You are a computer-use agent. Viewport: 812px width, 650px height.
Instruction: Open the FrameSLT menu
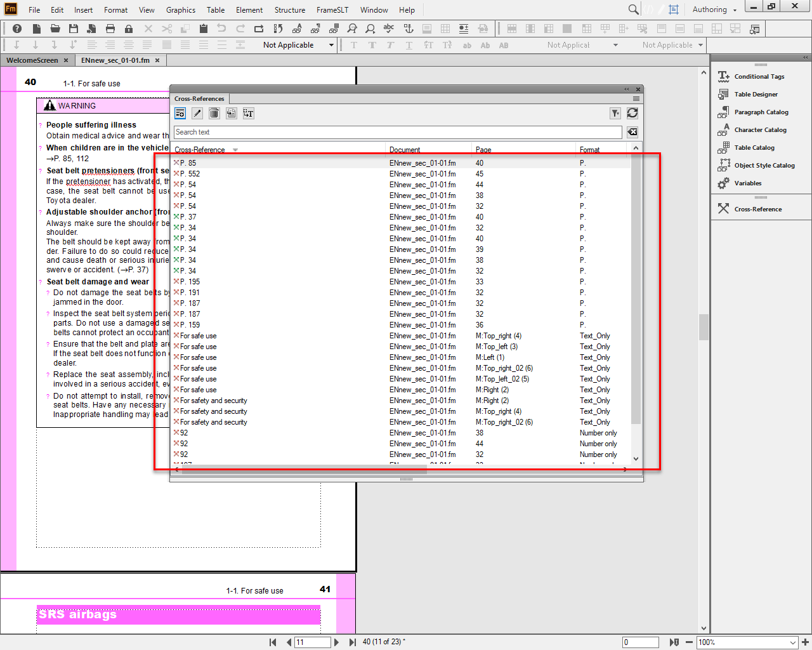point(332,10)
